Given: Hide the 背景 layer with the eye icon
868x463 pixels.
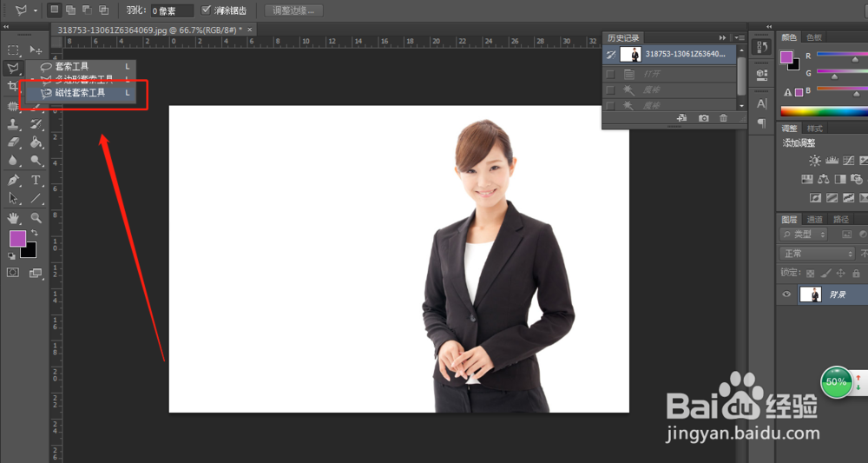Looking at the screenshot, I should click(786, 294).
